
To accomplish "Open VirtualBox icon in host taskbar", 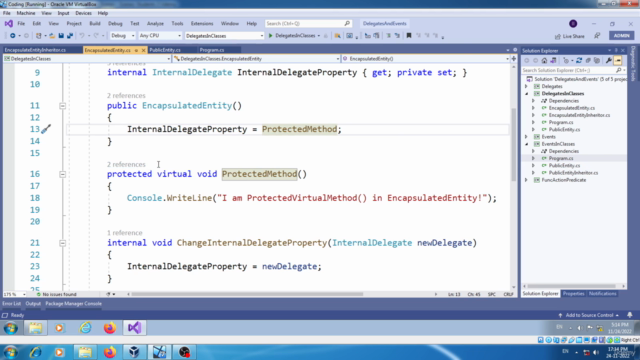I will (134, 352).
